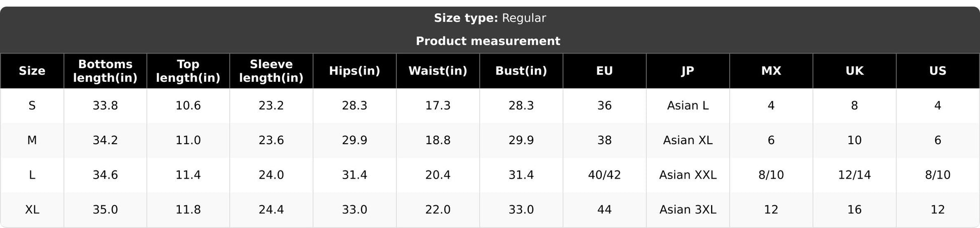Screen dimensions: 980x228
Task: Click the Product measurement title
Action: [x=488, y=41]
